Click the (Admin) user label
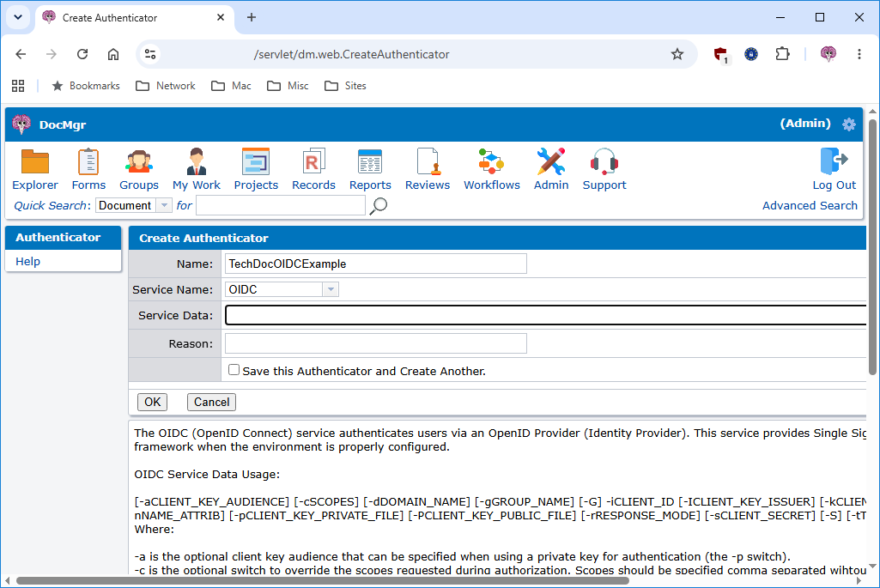 click(x=805, y=124)
